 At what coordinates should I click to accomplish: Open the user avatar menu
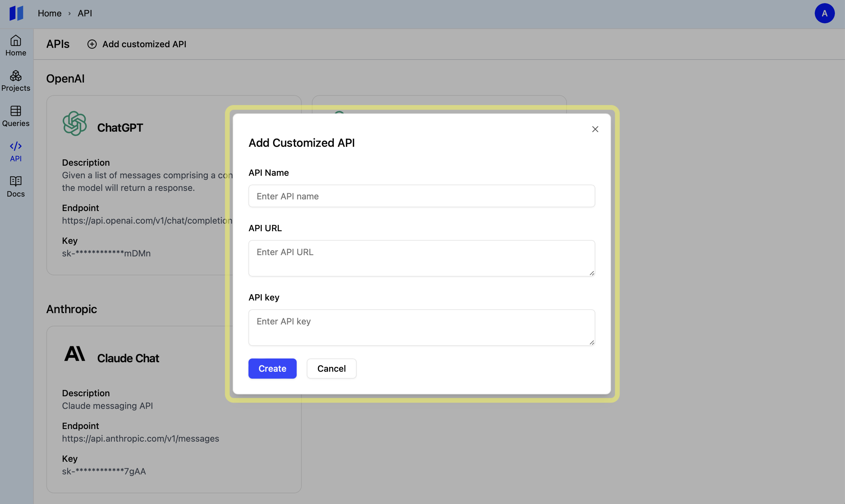[x=824, y=13]
